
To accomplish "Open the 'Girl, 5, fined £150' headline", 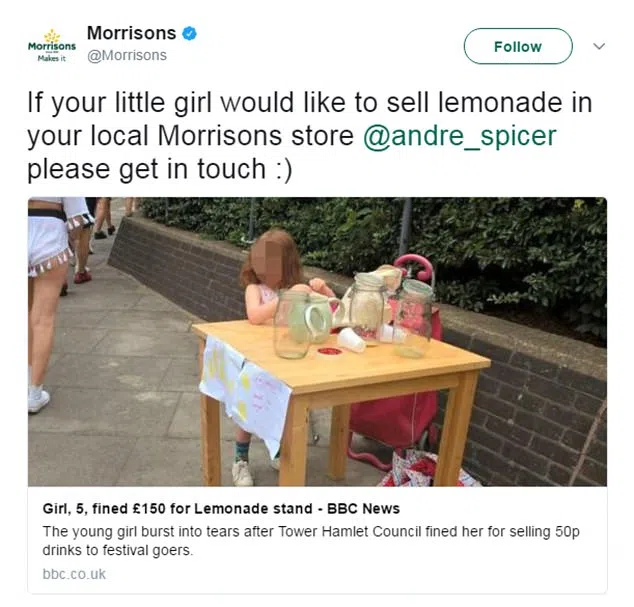I will (221, 508).
